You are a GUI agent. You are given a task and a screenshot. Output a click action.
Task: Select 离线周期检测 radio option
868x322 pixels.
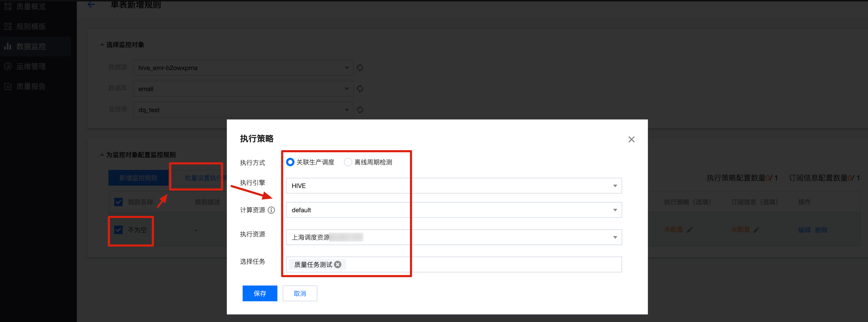pyautogui.click(x=348, y=162)
